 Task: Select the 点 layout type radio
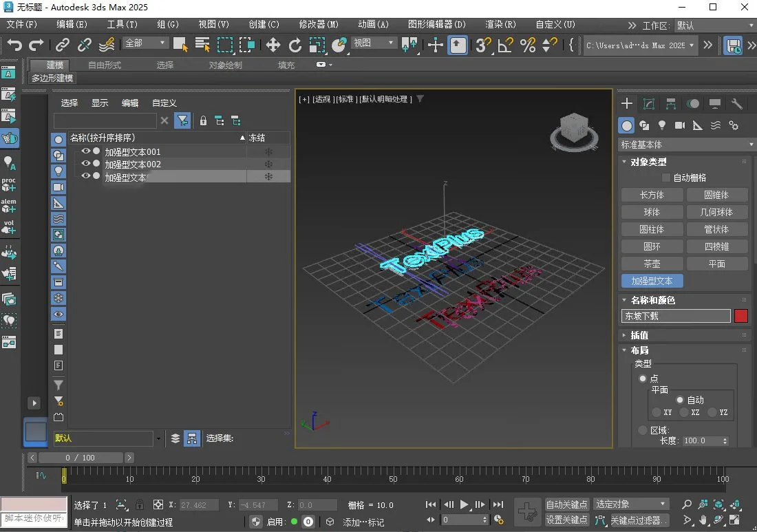pyautogui.click(x=643, y=379)
